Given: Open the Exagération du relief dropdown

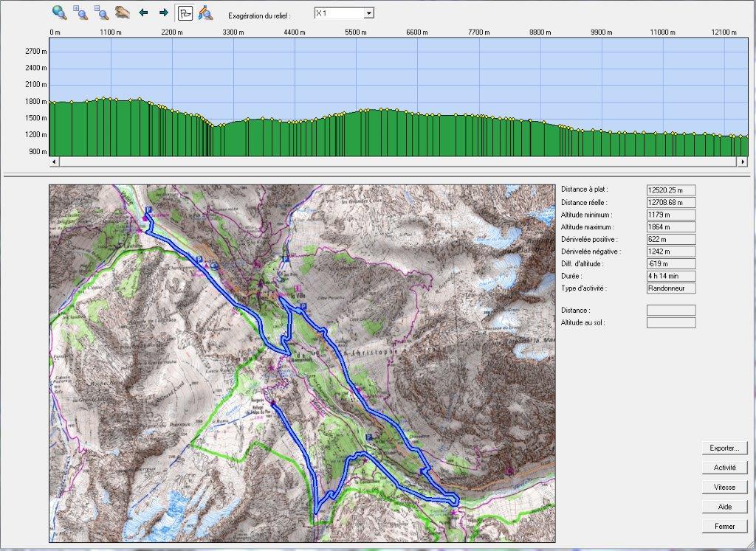Looking at the screenshot, I should 369,13.
